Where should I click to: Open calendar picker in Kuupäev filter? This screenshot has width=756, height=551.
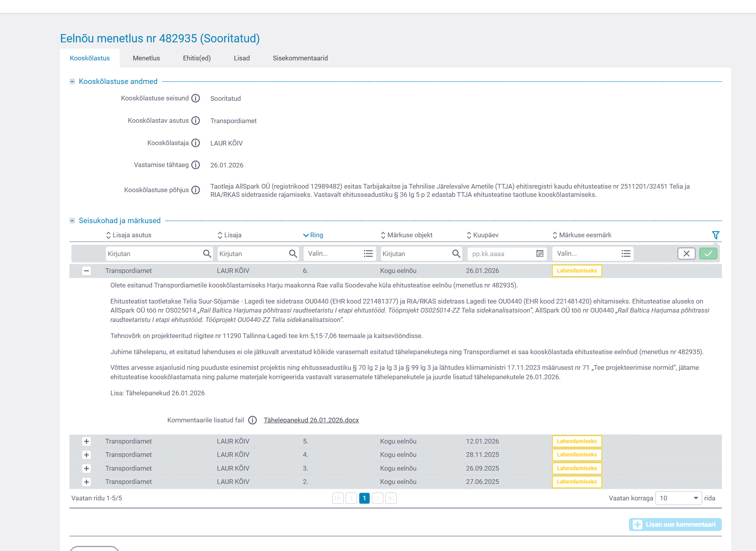tap(539, 254)
